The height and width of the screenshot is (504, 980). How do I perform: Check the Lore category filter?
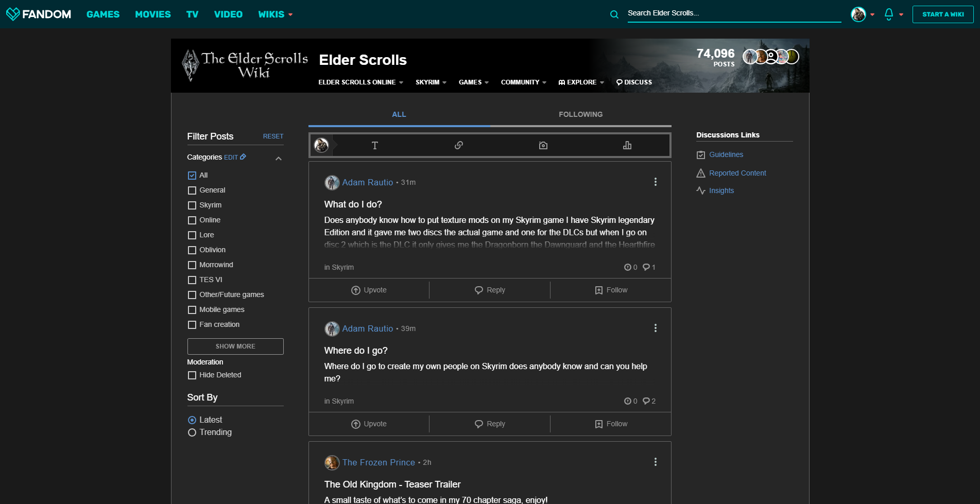[x=192, y=235]
